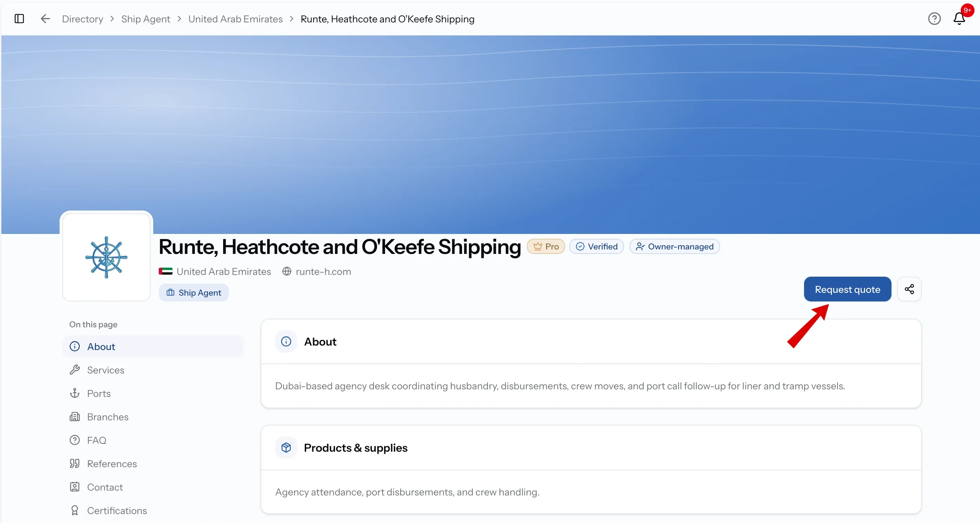Click the Products & supplies heading
Screen dimensions: 980x523
(x=356, y=448)
